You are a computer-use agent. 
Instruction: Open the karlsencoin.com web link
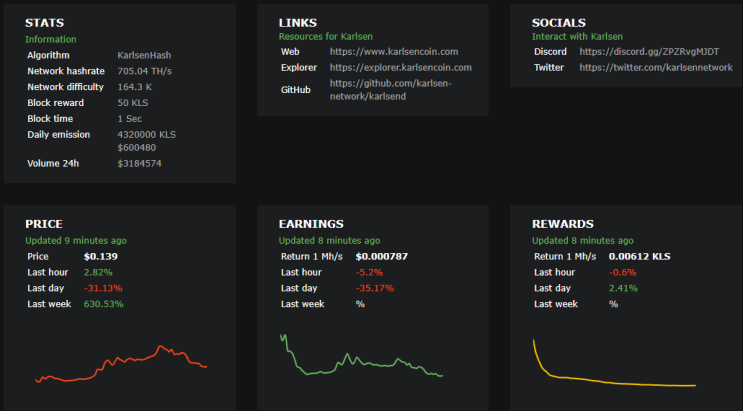tap(394, 52)
